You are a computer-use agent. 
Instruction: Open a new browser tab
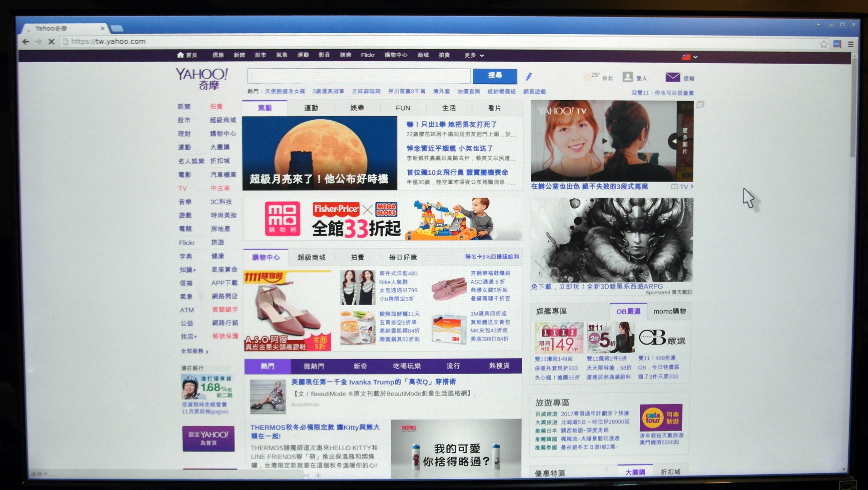click(117, 29)
